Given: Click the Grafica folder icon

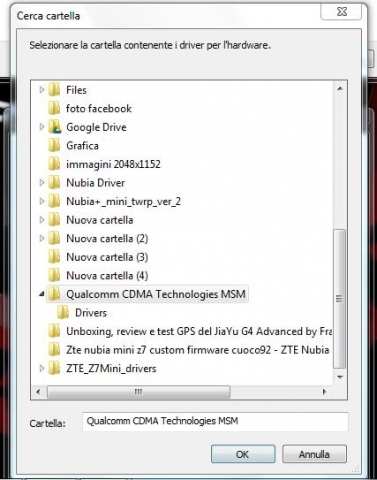Looking at the screenshot, I should [54, 146].
